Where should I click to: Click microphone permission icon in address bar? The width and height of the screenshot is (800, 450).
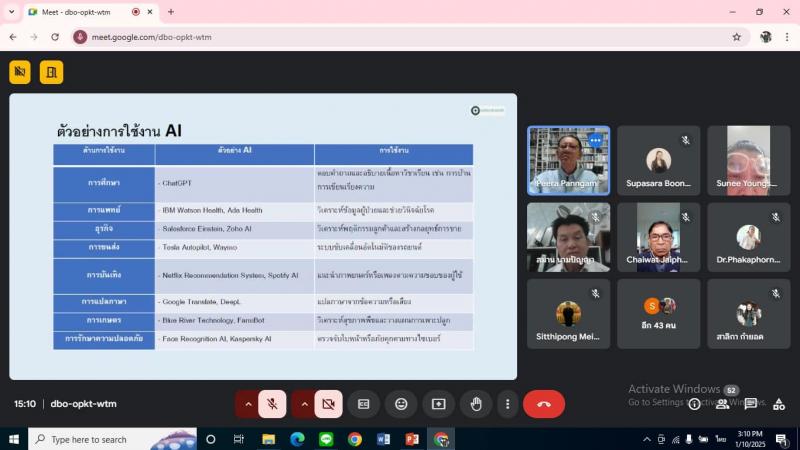coord(80,37)
